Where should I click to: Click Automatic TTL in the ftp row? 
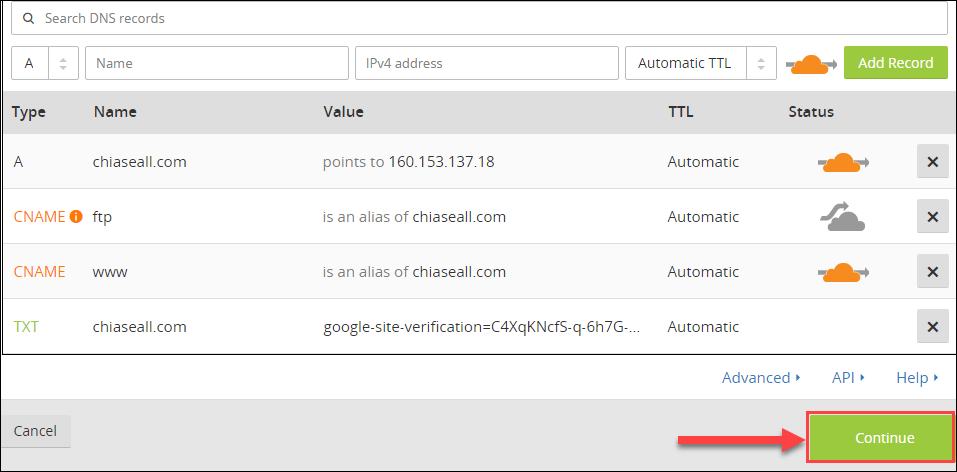tap(703, 217)
